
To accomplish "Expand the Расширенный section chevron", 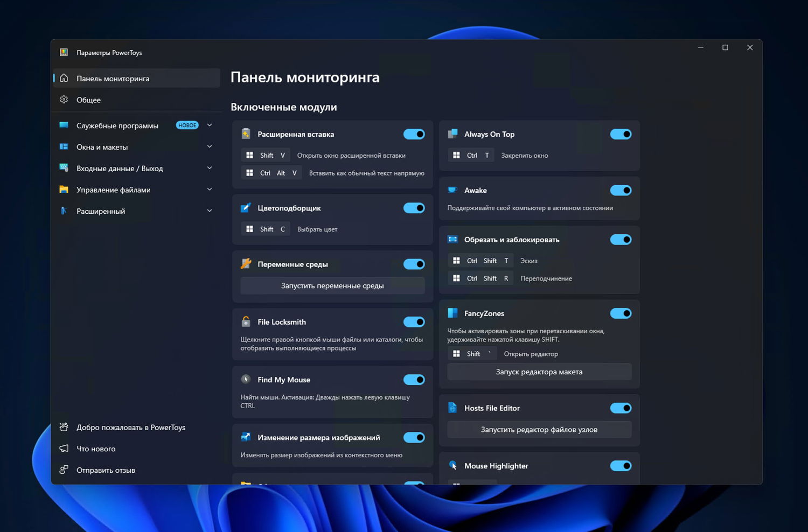I will (x=210, y=211).
